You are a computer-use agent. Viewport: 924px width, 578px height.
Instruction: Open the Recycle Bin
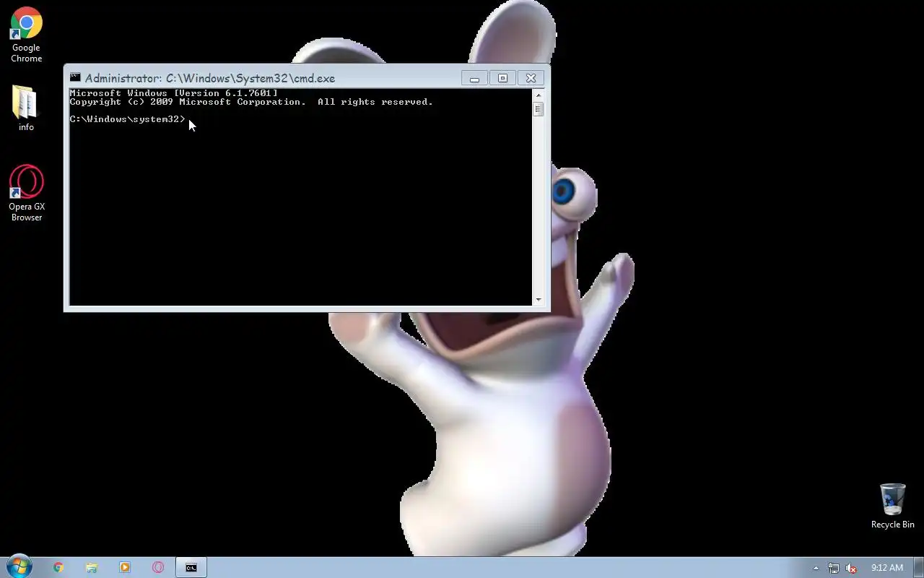pyautogui.click(x=892, y=506)
